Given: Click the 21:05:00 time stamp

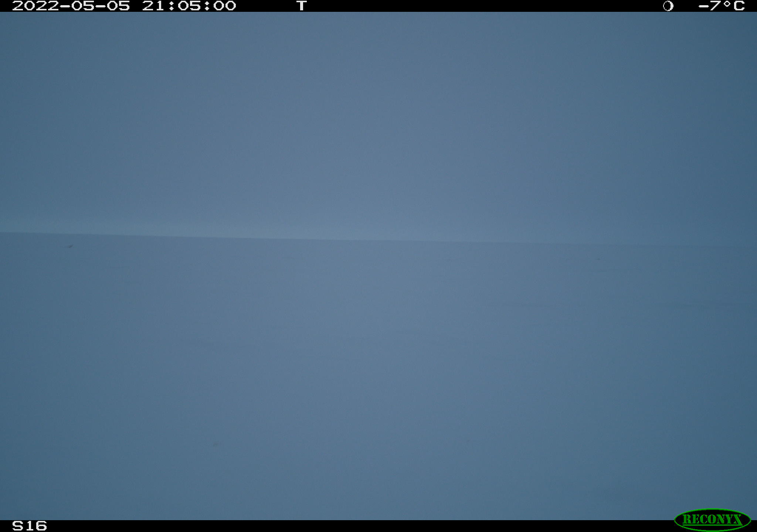Looking at the screenshot, I should coord(189,6).
